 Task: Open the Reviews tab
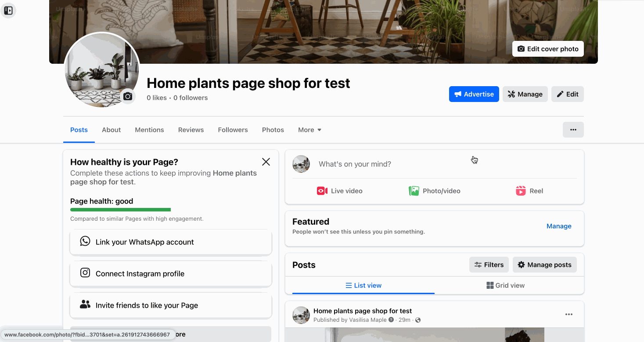[x=191, y=130]
